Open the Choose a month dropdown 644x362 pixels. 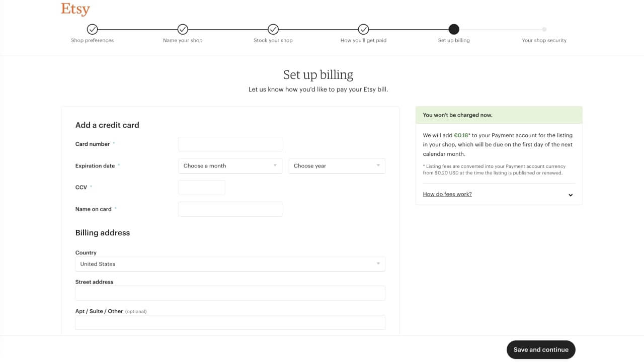(230, 165)
